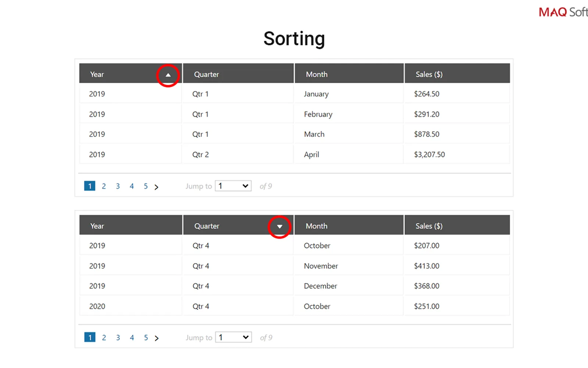Sort top table by Sales ($) header
Image resolution: width=588 pixels, height=368 pixels.
coord(457,73)
